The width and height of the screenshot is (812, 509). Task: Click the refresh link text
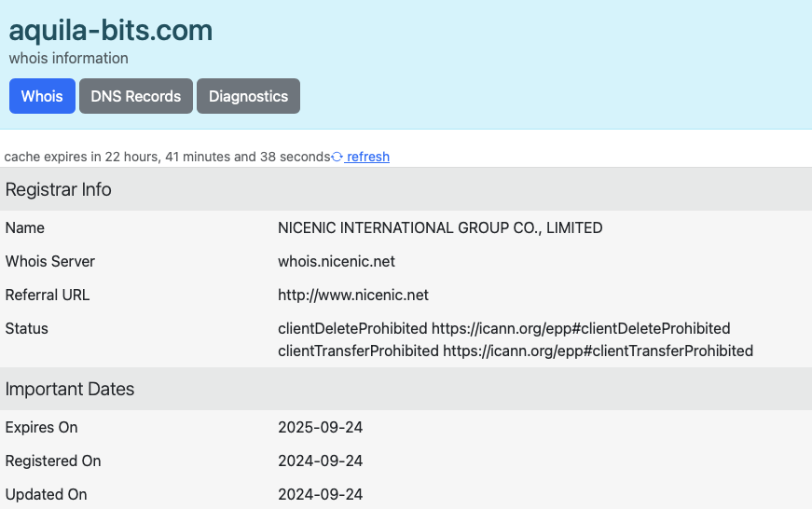tap(368, 157)
